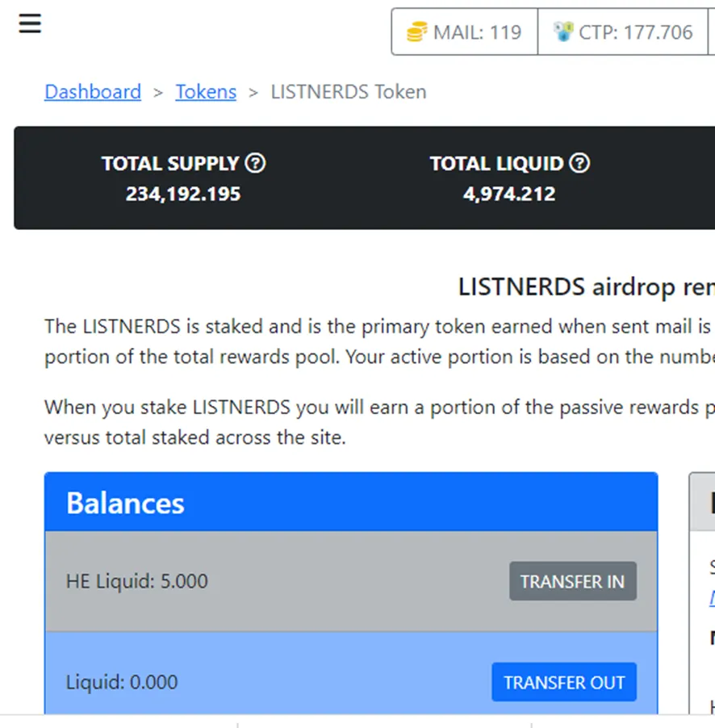Click the 'The LISTNERDS is staked' paragraph
The image size is (715, 728).
click(x=380, y=341)
